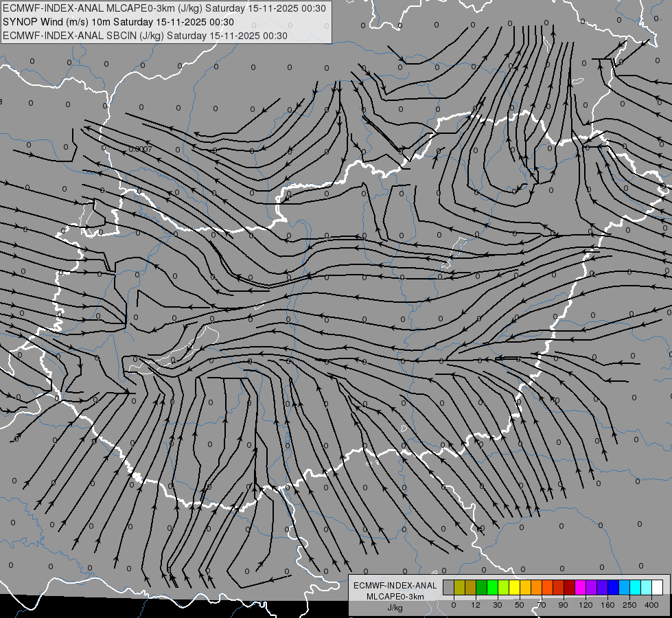Click legend tick value 160

click(607, 605)
